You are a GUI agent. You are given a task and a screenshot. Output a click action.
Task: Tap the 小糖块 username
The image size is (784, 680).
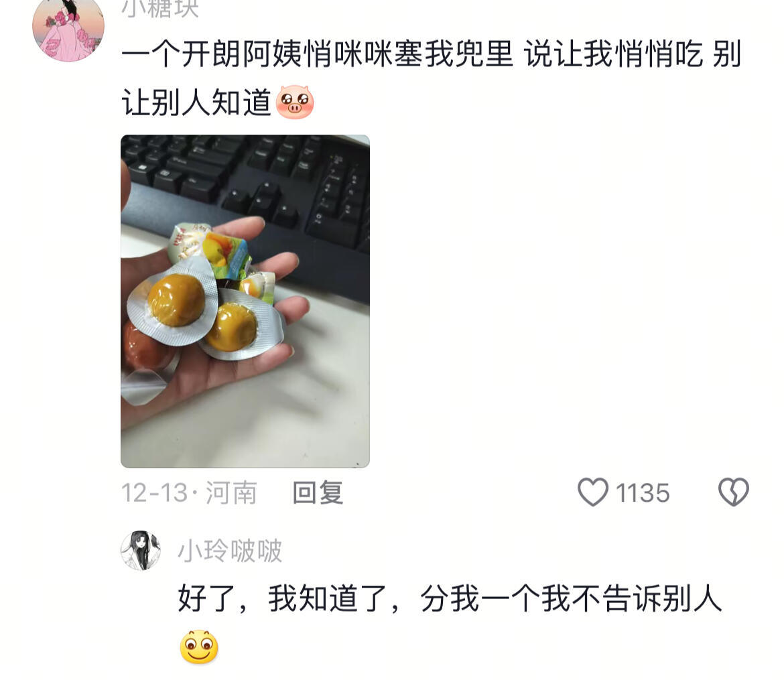pyautogui.click(x=160, y=9)
